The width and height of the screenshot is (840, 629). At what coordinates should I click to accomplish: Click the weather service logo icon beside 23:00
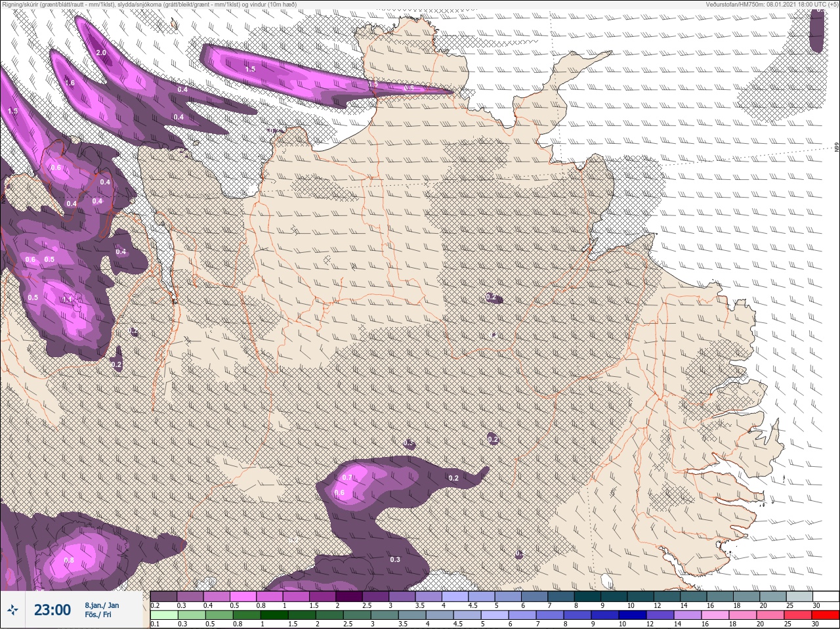[x=12, y=611]
